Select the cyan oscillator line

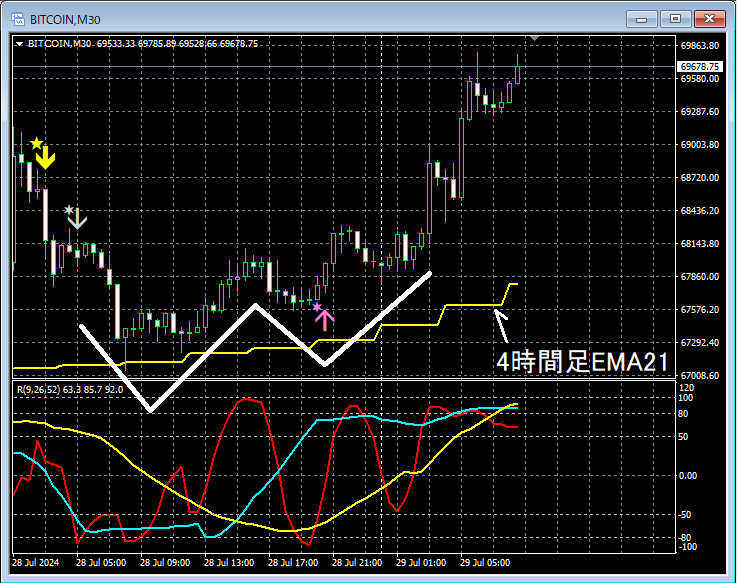coord(280,470)
